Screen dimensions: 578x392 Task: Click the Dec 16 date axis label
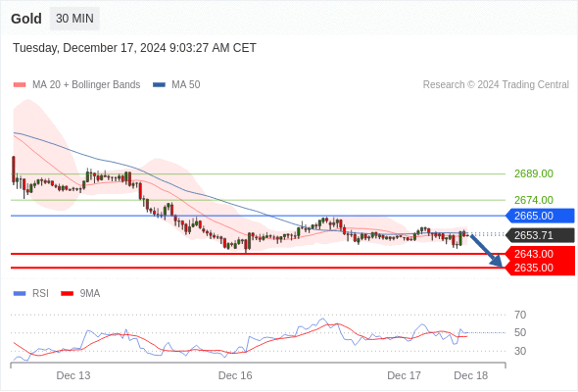235,375
